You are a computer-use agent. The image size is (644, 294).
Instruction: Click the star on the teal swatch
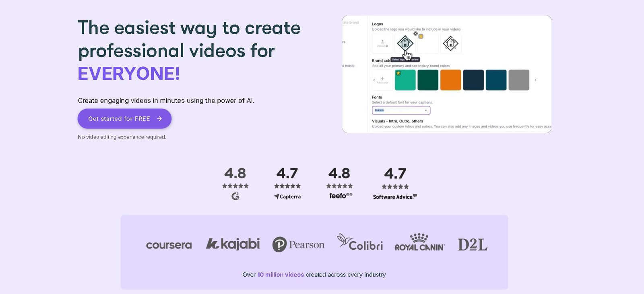(398, 73)
